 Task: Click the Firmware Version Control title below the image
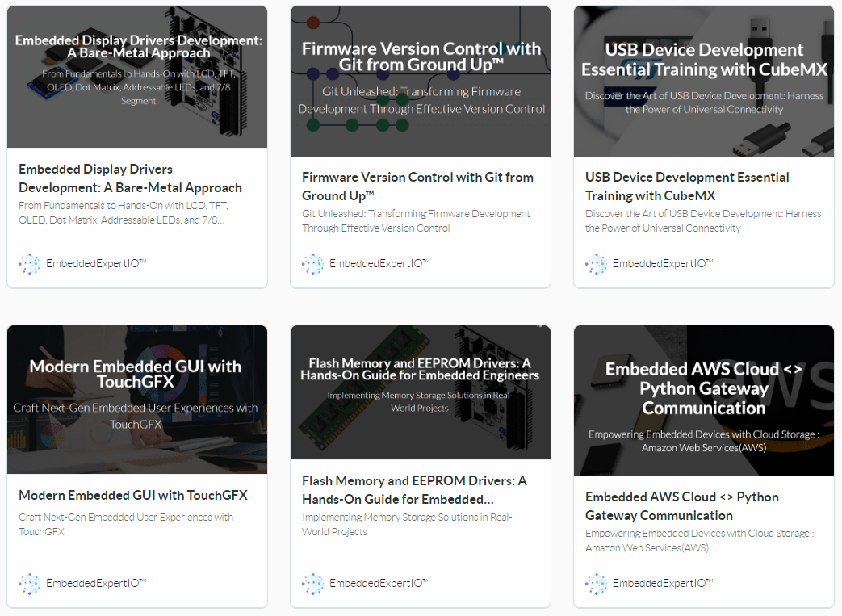point(417,186)
